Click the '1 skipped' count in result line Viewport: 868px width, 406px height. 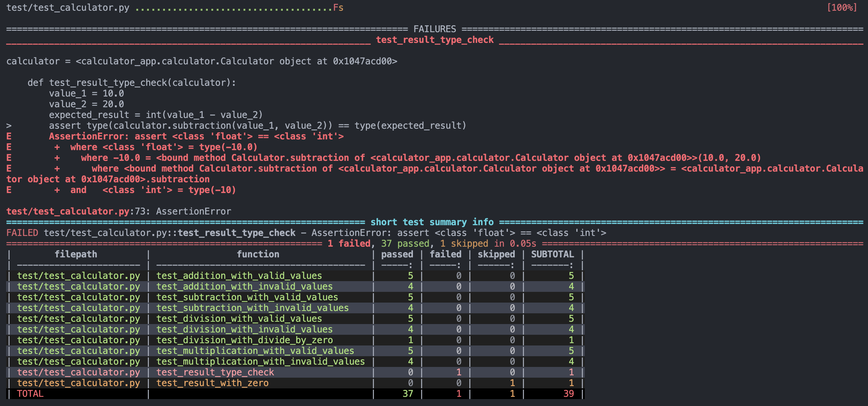point(464,244)
